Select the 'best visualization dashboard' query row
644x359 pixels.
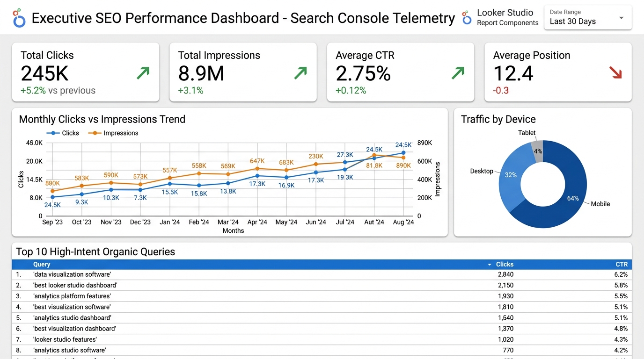pos(322,329)
